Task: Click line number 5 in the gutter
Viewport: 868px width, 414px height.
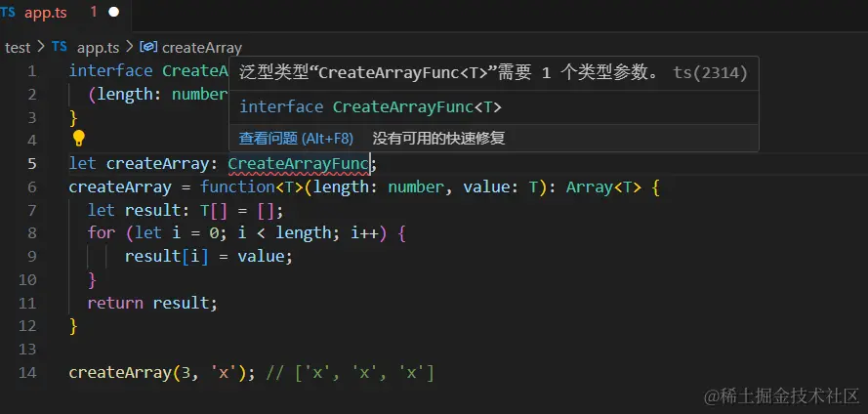Action: pos(31,164)
